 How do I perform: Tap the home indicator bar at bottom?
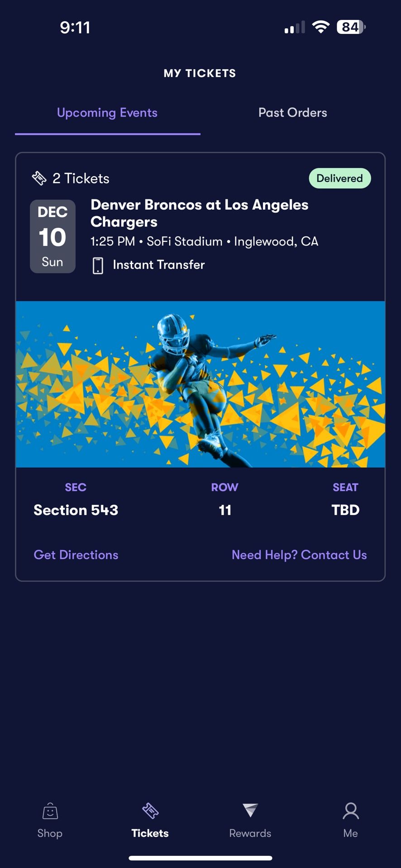[200, 858]
